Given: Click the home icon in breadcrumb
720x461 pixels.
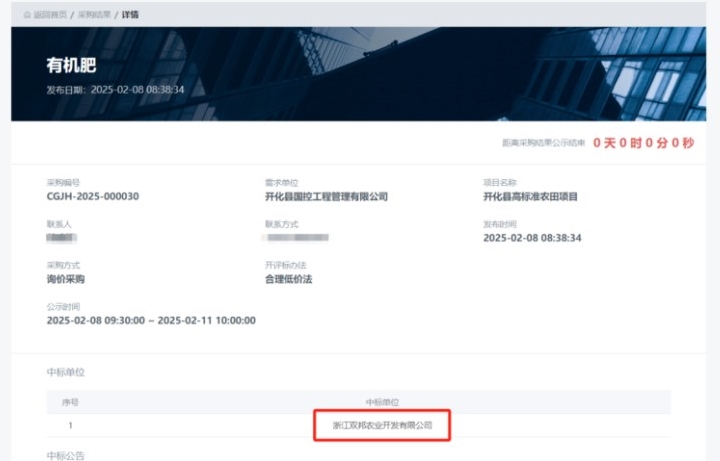Looking at the screenshot, I should point(27,14).
